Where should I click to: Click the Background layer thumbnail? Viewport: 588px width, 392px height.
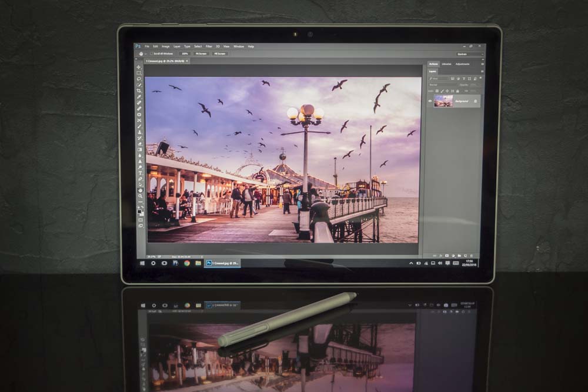pos(443,101)
